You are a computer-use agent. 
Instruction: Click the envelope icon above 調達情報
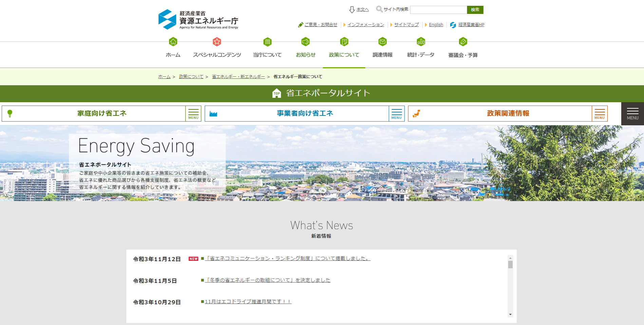(382, 42)
